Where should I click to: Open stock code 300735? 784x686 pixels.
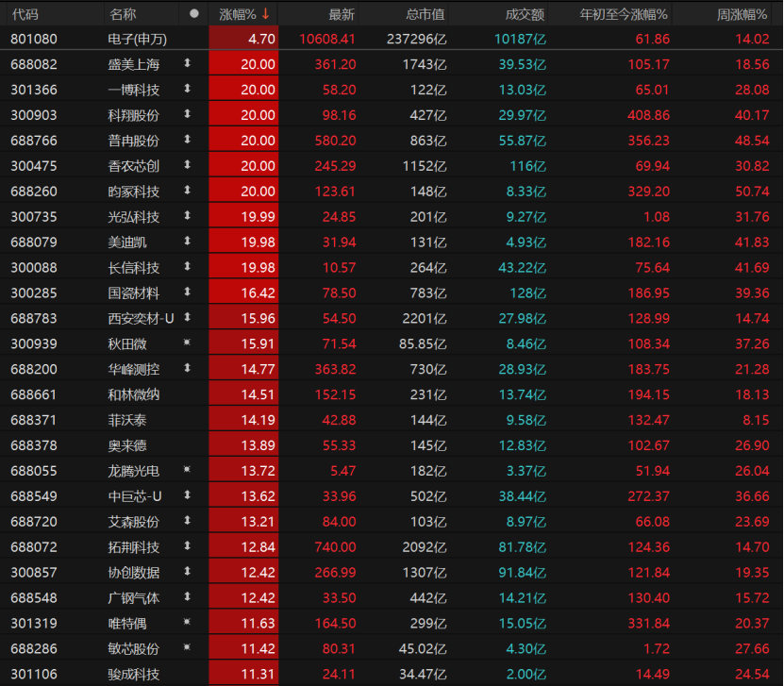tap(34, 217)
